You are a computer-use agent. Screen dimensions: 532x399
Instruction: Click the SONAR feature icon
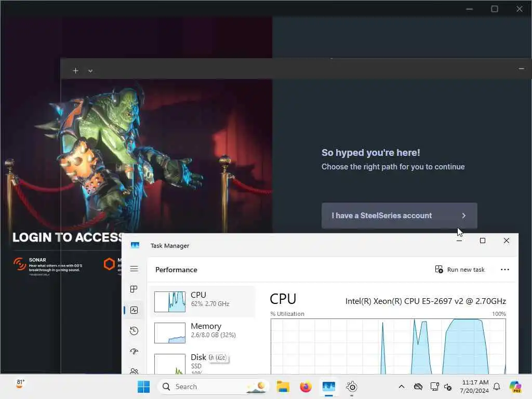20,264
